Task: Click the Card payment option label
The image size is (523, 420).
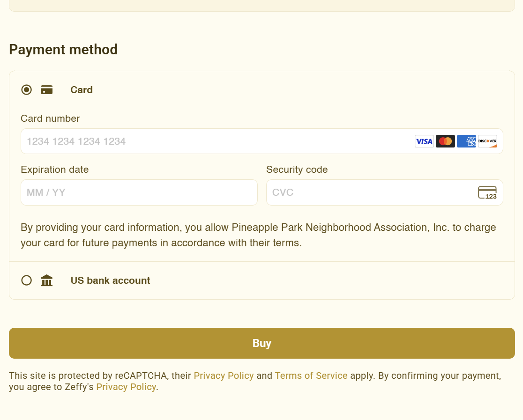Action: 82,90
